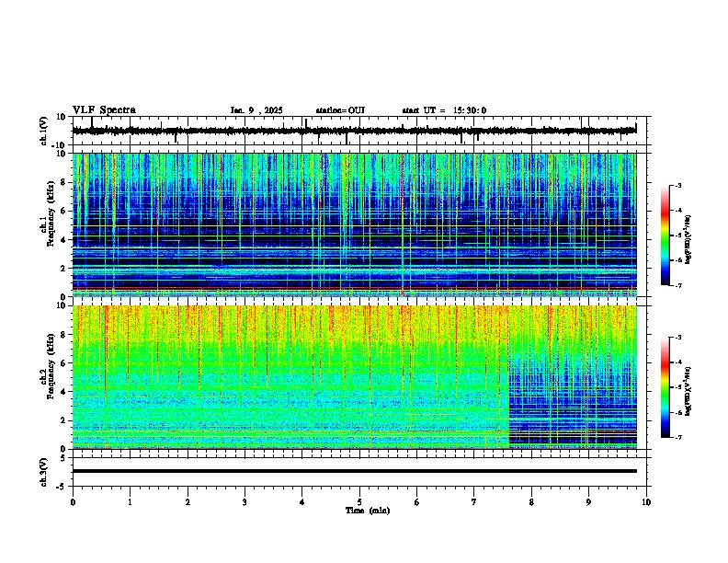Screen dimensions: 728x563
Task: Click the "ch.3(V)" axis label
Action: pyautogui.click(x=44, y=472)
